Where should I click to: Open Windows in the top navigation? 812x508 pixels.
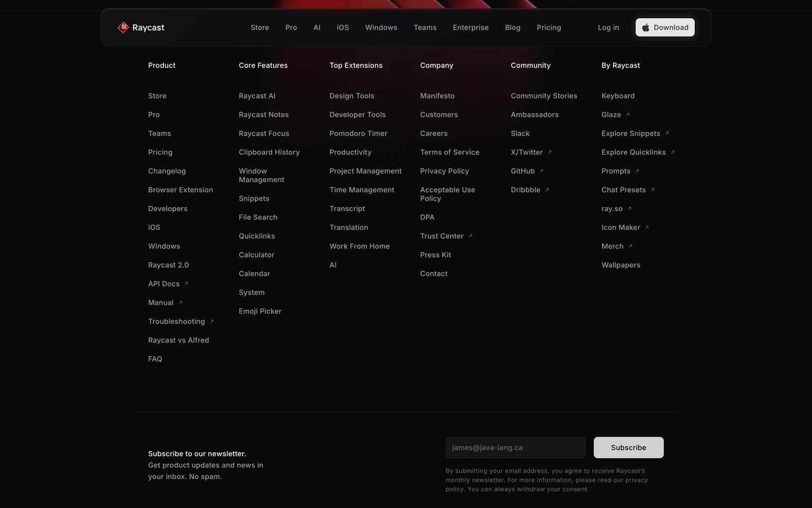pyautogui.click(x=381, y=27)
